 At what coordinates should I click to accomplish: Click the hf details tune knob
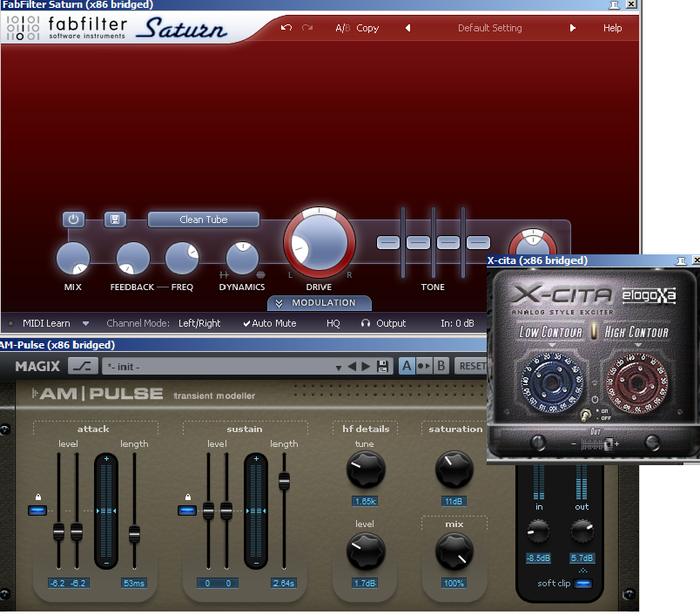pos(366,470)
